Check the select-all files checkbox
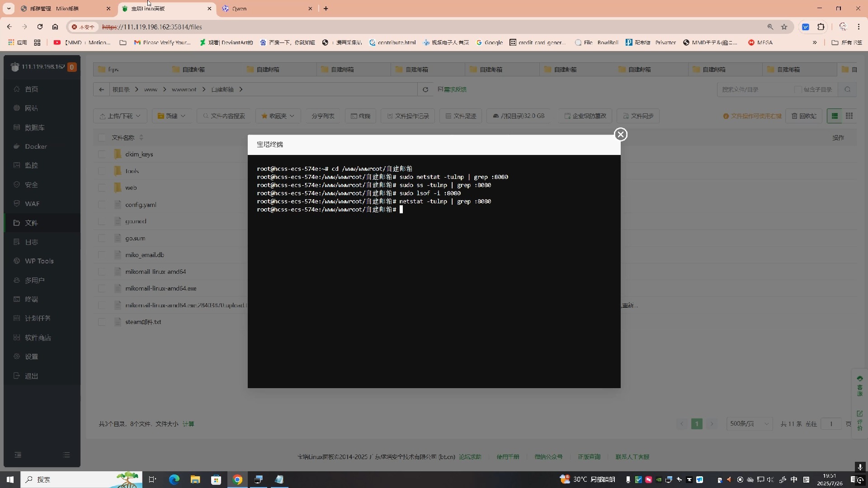The height and width of the screenshot is (488, 868). point(102,137)
